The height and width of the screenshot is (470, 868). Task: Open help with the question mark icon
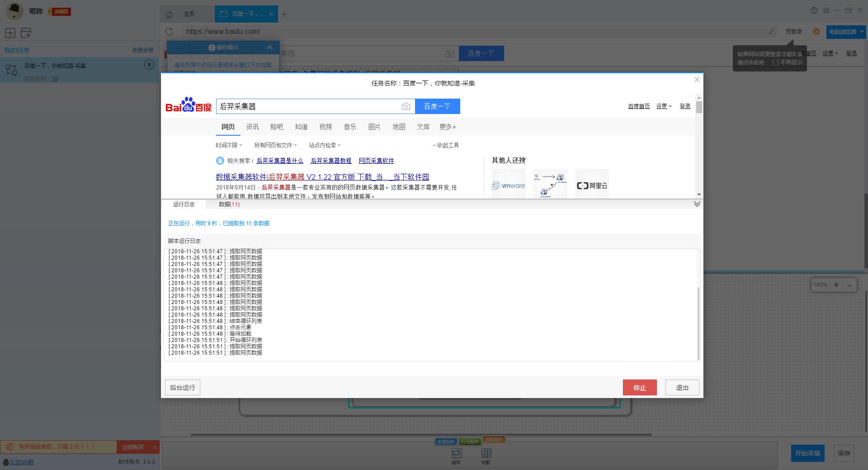click(814, 10)
